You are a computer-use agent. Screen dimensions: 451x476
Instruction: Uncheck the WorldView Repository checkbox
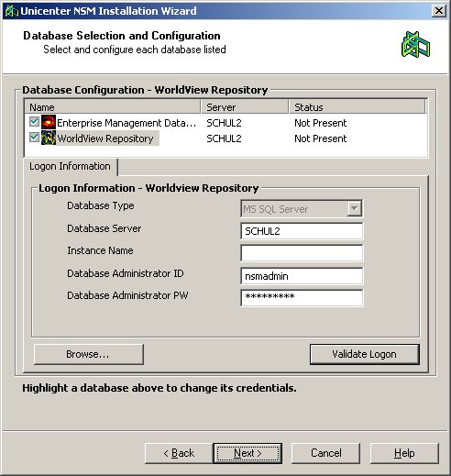click(x=34, y=138)
